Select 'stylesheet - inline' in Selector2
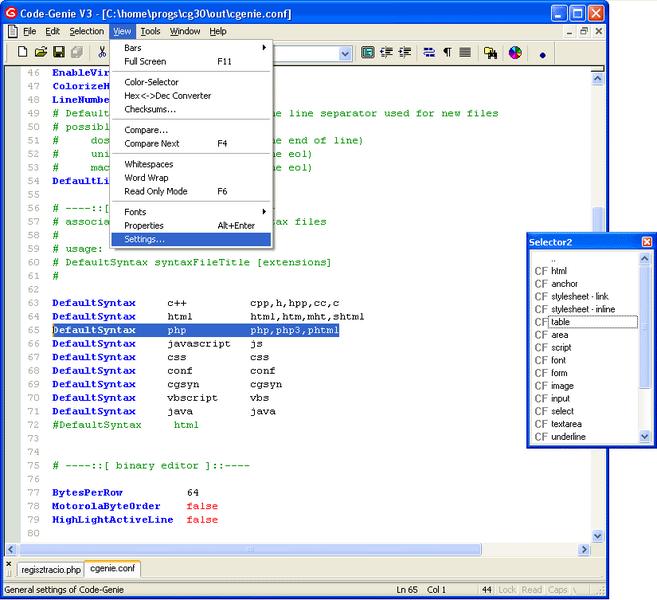Image resolution: width=657 pixels, height=600 pixels. 583,309
